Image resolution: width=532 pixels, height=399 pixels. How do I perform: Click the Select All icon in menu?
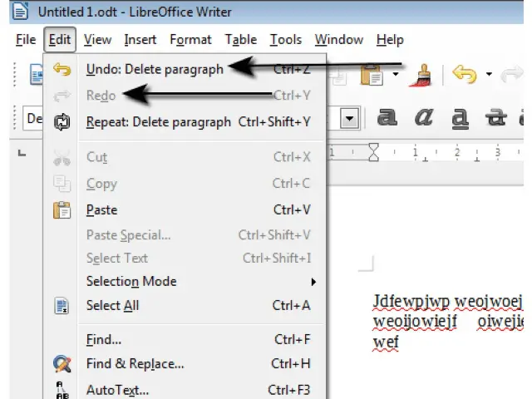(62, 306)
